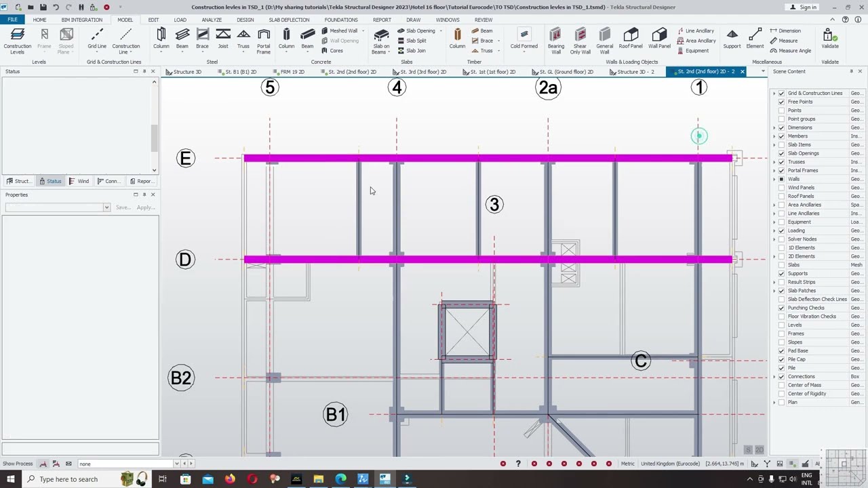Switch to the FOUNDATIONS ribbon tab
The image size is (868, 488).
(x=341, y=20)
